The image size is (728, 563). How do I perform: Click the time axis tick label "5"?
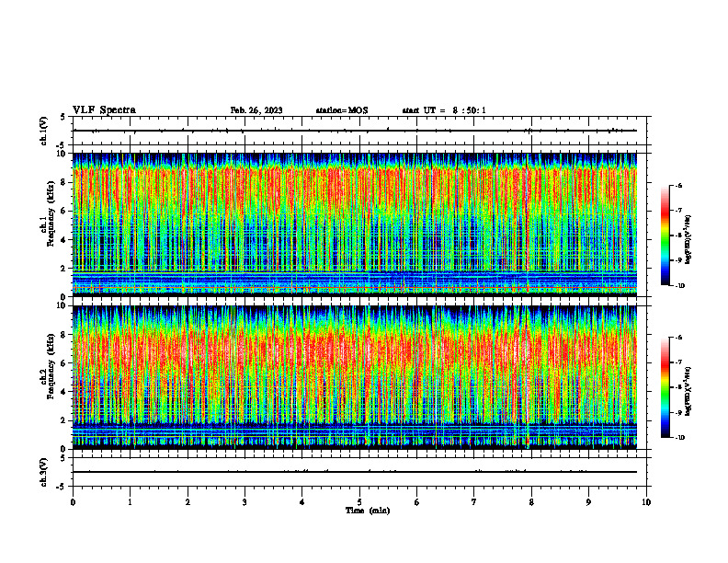click(359, 502)
